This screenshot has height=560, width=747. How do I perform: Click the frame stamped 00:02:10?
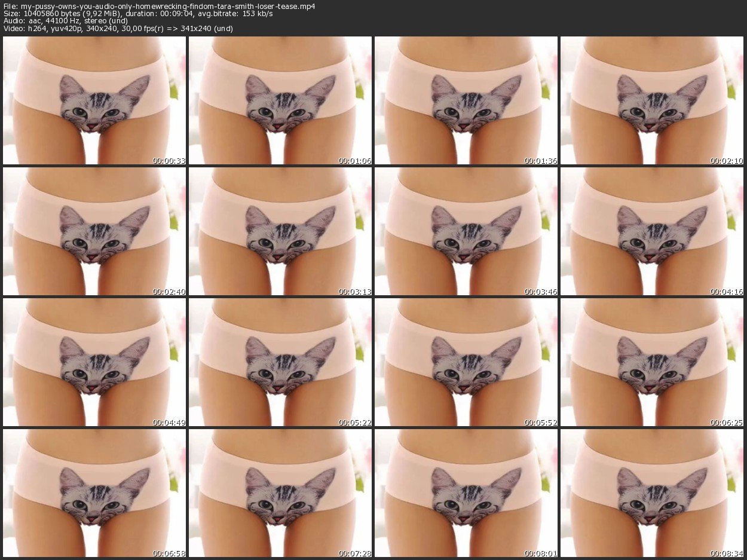[x=652, y=100]
